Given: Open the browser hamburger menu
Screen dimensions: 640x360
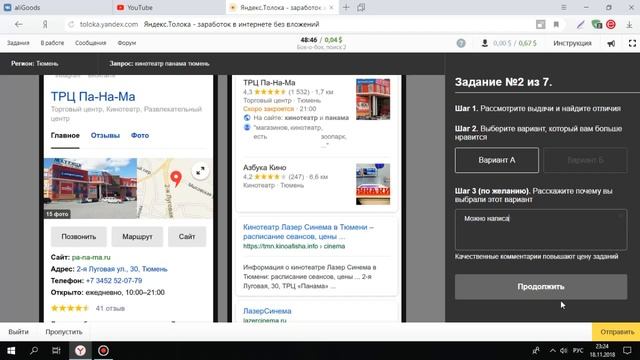Looking at the screenshot, I should (x=564, y=7).
